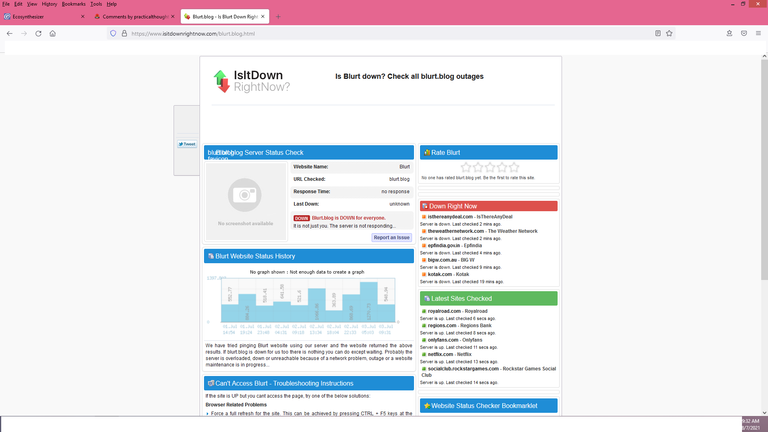Viewport: 768px width, 432px height.
Task: Click the Latest Sites Checked header
Action: (x=488, y=298)
